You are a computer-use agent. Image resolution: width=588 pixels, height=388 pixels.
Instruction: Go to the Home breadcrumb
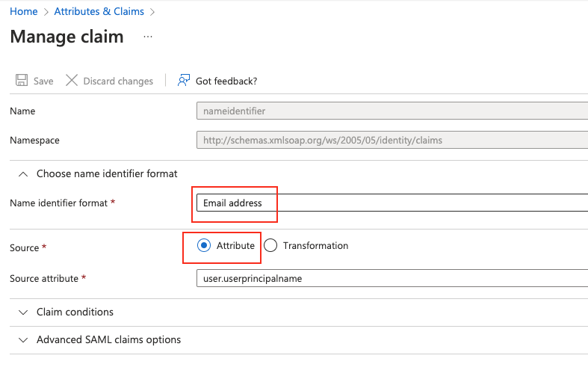click(23, 12)
